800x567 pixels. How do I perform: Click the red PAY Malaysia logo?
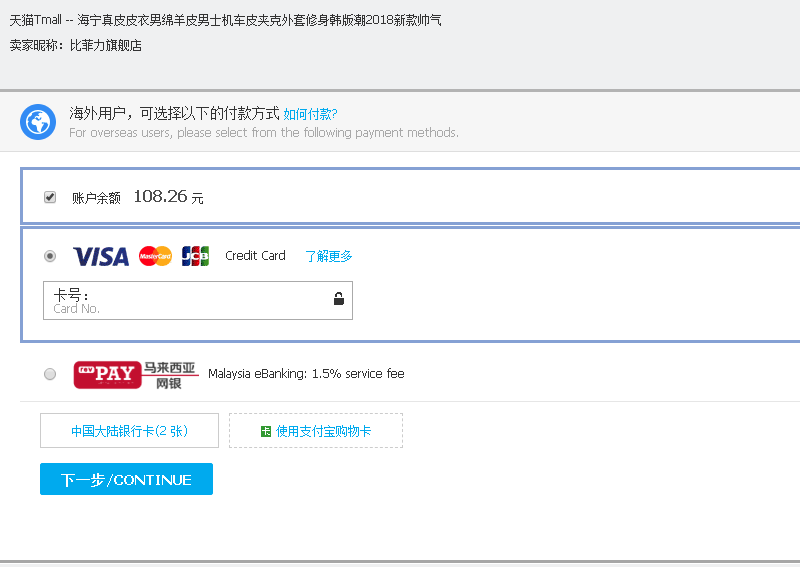[x=107, y=375]
